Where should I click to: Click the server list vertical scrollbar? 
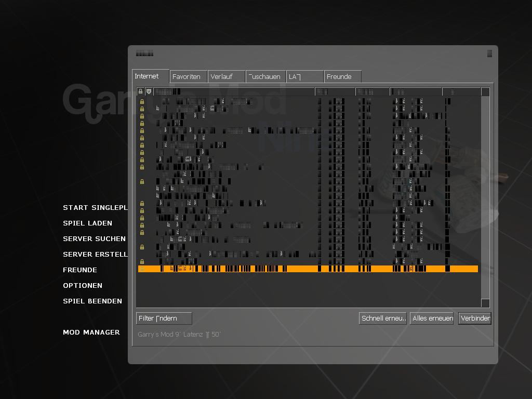point(485,197)
